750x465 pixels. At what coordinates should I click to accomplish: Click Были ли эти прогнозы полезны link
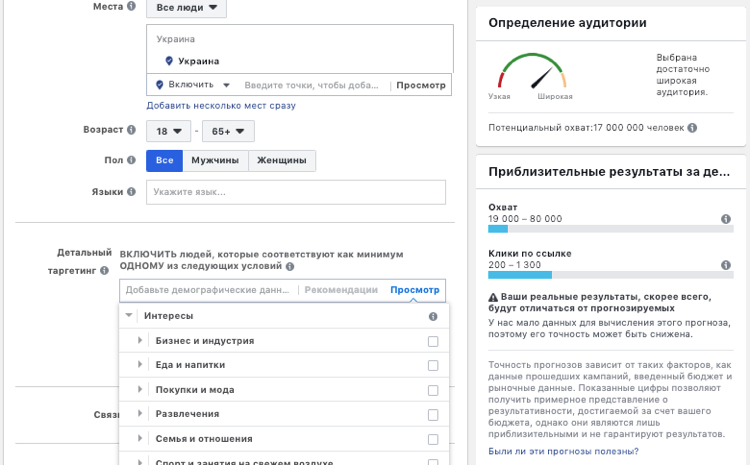click(563, 451)
